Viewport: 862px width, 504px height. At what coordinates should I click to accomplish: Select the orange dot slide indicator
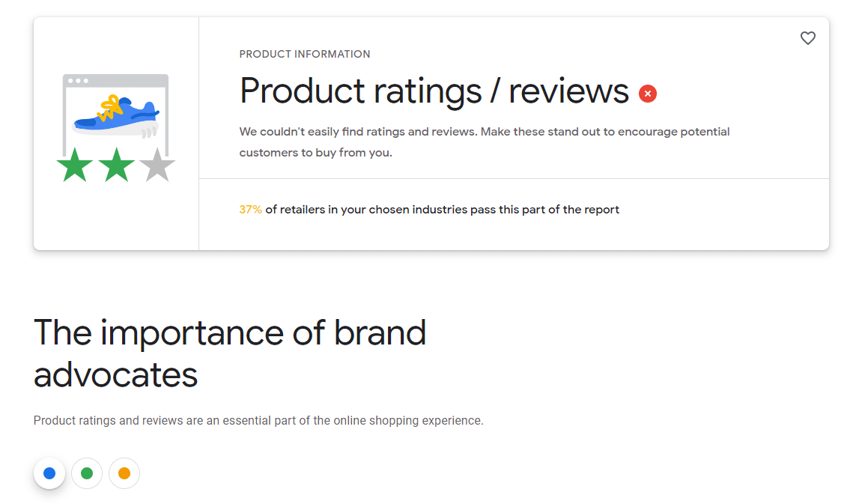[x=124, y=473]
